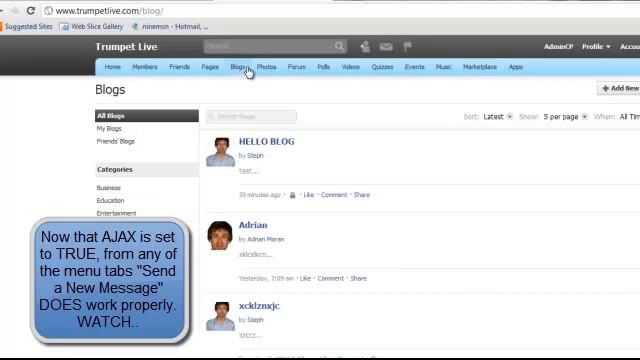Viewport: 640px width, 360px height.
Task: Select All Blogs in sidebar
Action: point(147,116)
